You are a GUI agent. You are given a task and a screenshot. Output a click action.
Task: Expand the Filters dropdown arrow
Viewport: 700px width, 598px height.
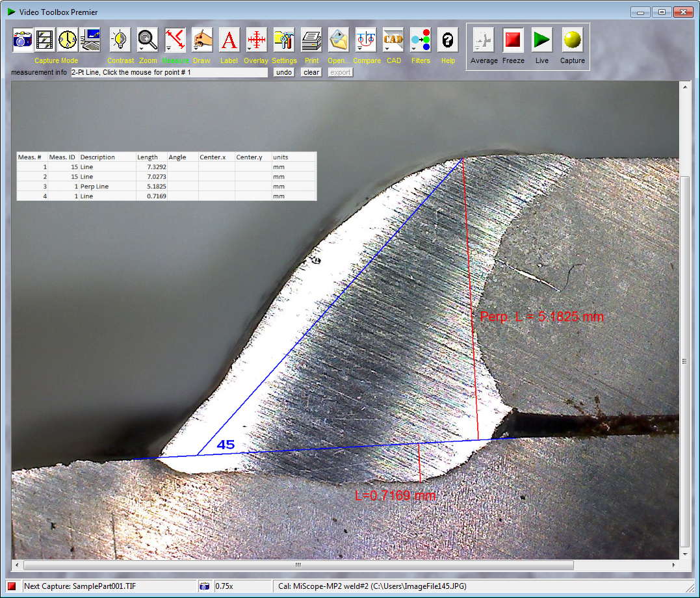click(413, 49)
